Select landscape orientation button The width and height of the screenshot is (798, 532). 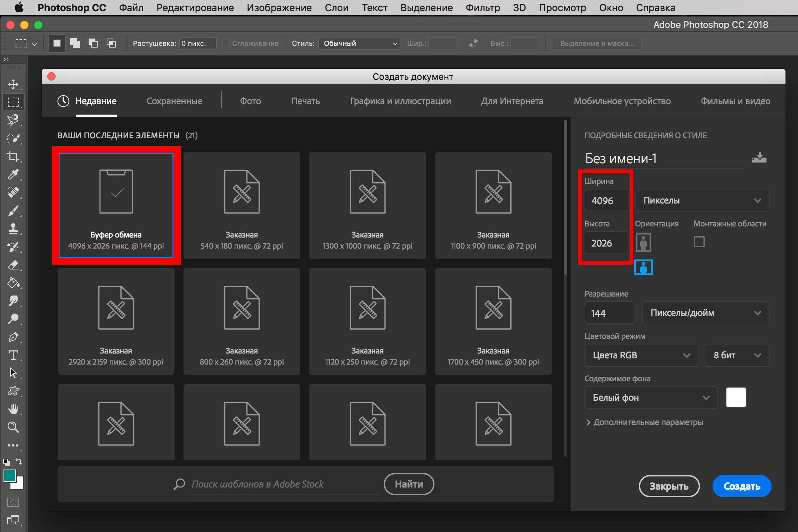pyautogui.click(x=643, y=267)
